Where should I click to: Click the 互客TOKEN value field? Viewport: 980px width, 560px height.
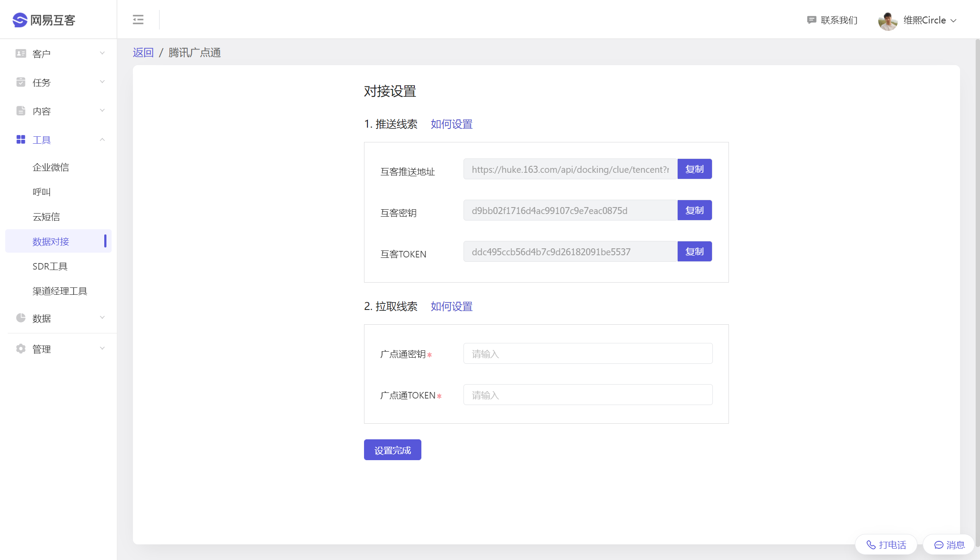pyautogui.click(x=570, y=251)
